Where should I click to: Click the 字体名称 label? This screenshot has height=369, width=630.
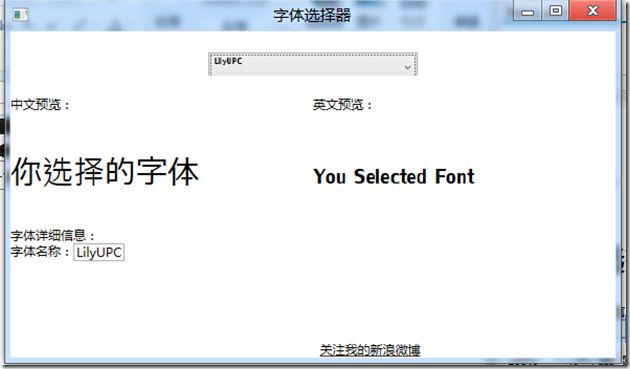(x=41, y=252)
